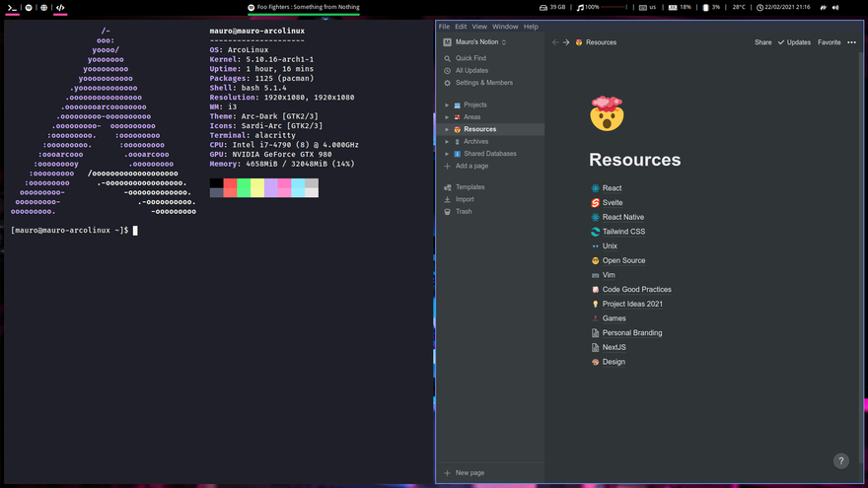
Task: Open All Updates clock icon
Action: coord(447,71)
